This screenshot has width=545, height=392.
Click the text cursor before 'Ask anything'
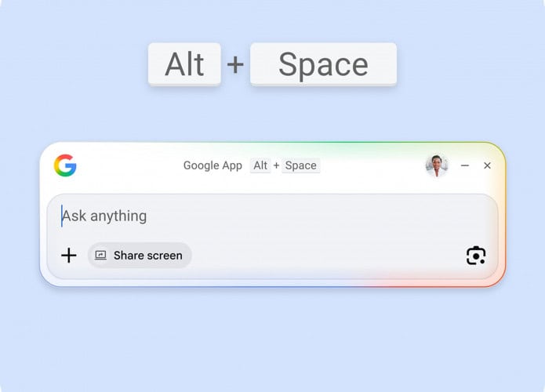[x=62, y=216]
